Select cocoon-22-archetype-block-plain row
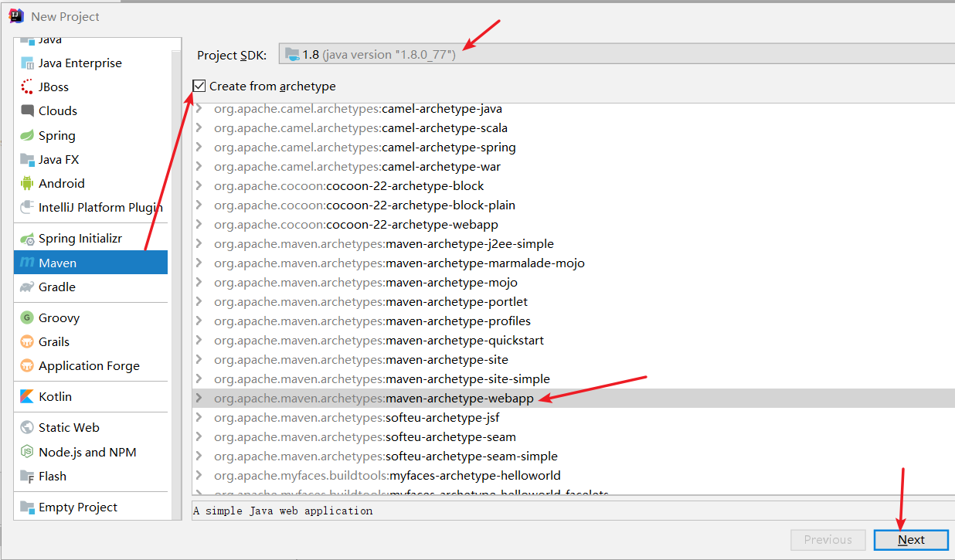The width and height of the screenshot is (955, 560). [x=573, y=205]
